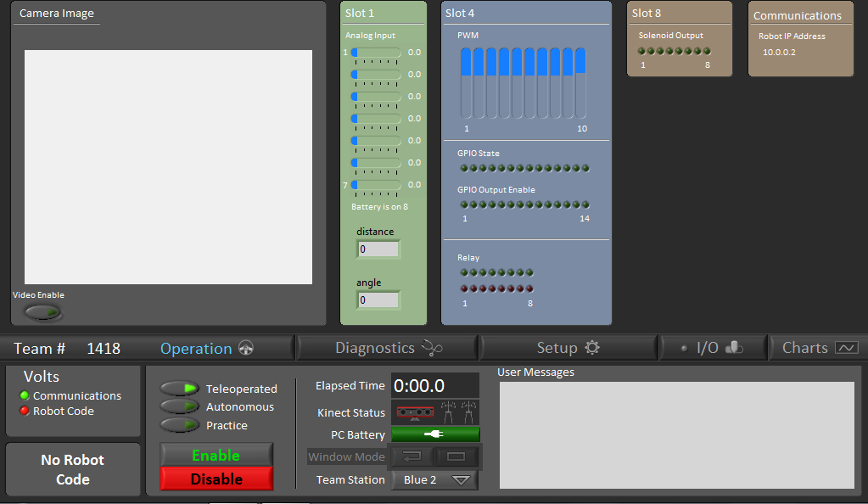The image size is (868, 504).
Task: Click last GPIO State LED
Action: point(585,168)
